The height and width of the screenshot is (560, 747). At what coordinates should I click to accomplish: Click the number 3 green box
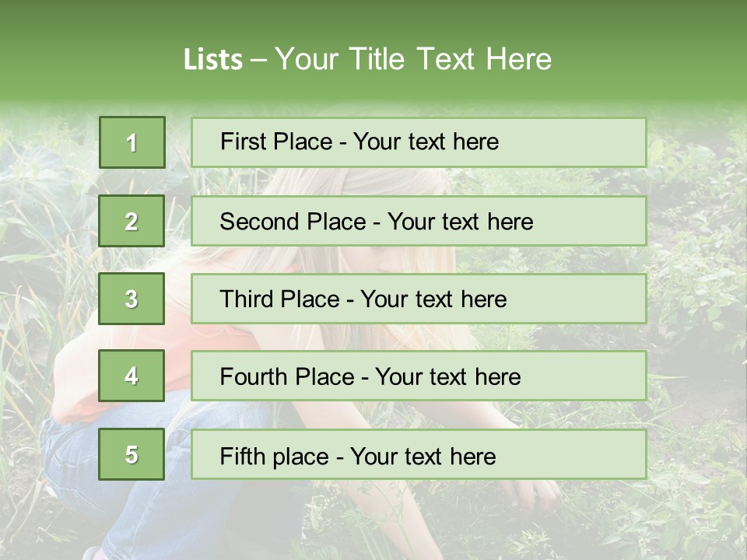tap(132, 299)
